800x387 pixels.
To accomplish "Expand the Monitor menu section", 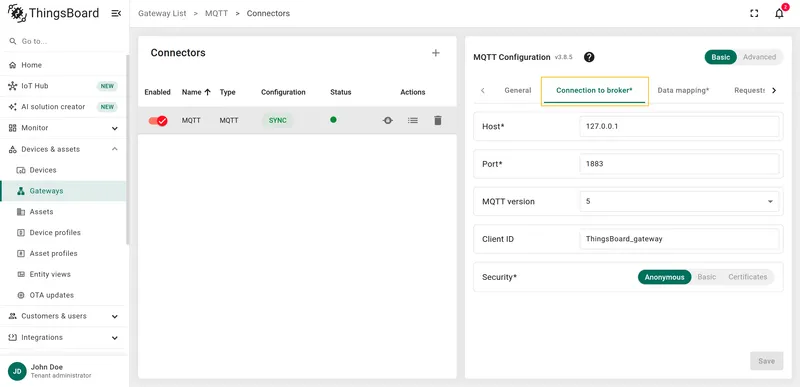I will point(115,128).
